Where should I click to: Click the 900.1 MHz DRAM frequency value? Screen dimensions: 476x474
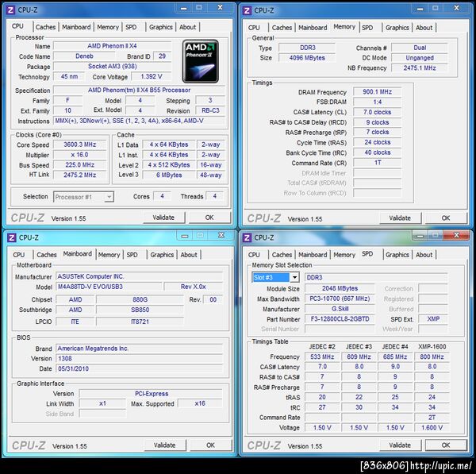[x=377, y=92]
